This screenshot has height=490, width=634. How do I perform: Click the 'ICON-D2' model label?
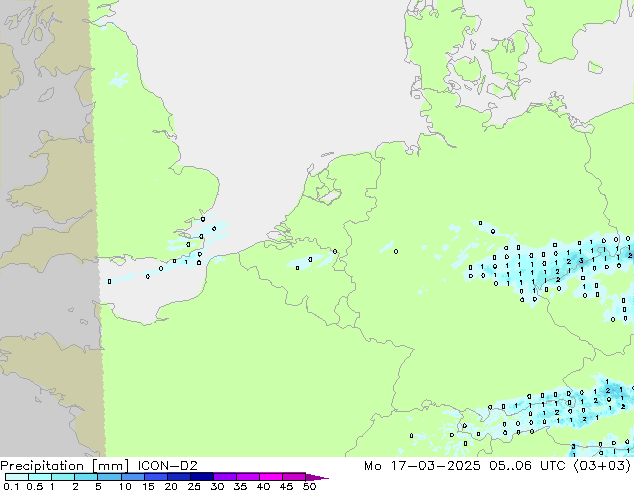point(167,466)
